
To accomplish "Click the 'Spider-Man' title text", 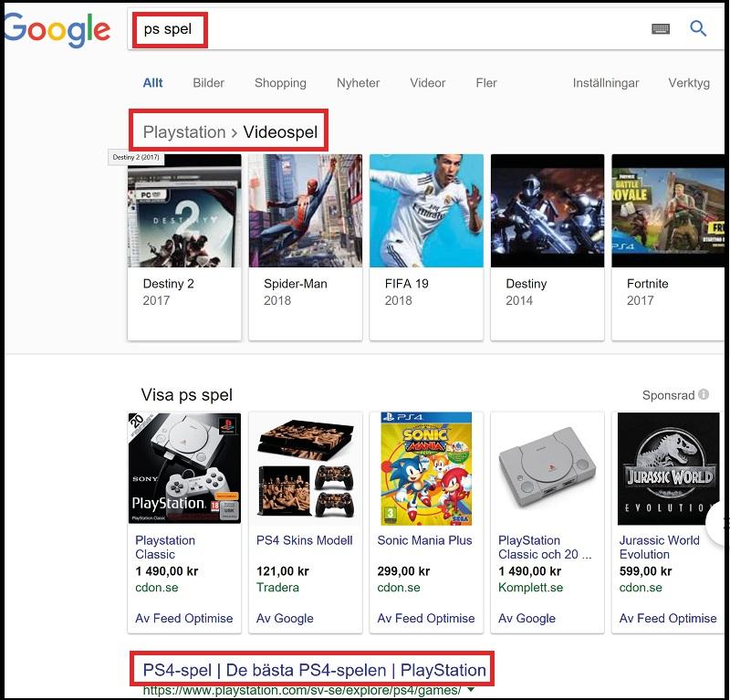I will pos(295,284).
